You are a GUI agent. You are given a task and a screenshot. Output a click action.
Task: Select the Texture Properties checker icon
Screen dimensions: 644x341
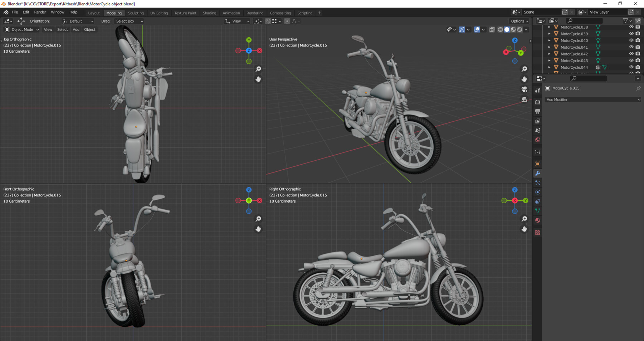coord(537,232)
